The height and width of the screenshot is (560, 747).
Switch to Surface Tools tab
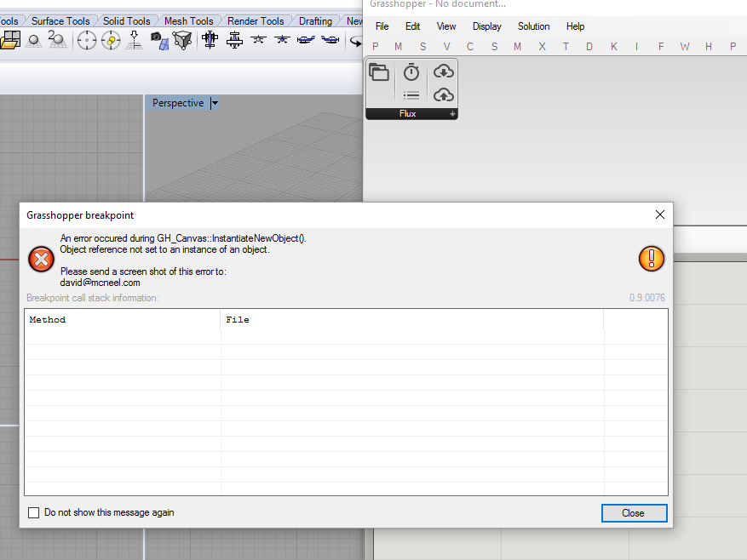(x=60, y=21)
